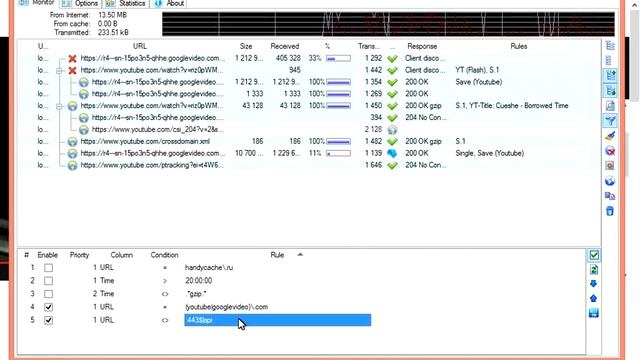Click the '(youtube|googlevideo)\.com' rule text
Viewport: 640px width, 360px height.
[x=227, y=307]
